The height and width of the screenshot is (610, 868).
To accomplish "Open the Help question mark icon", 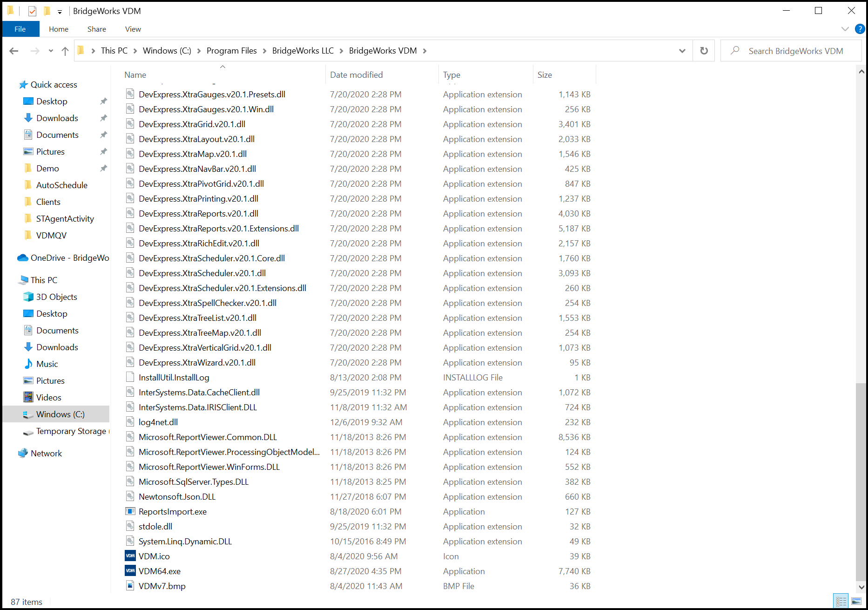I will coord(860,29).
